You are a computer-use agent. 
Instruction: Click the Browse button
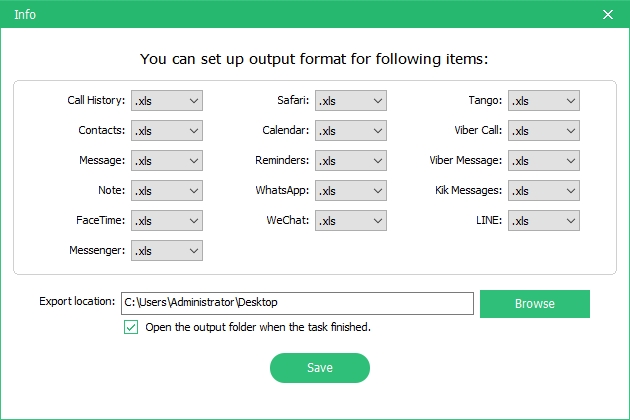pyautogui.click(x=535, y=304)
